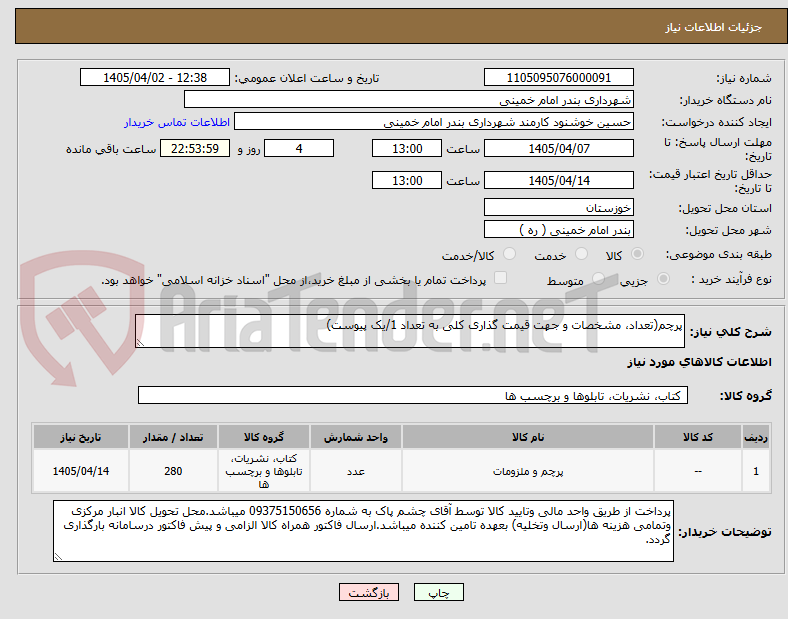
Task: Click the واحد شمارش column header
Action: pyautogui.click(x=356, y=437)
